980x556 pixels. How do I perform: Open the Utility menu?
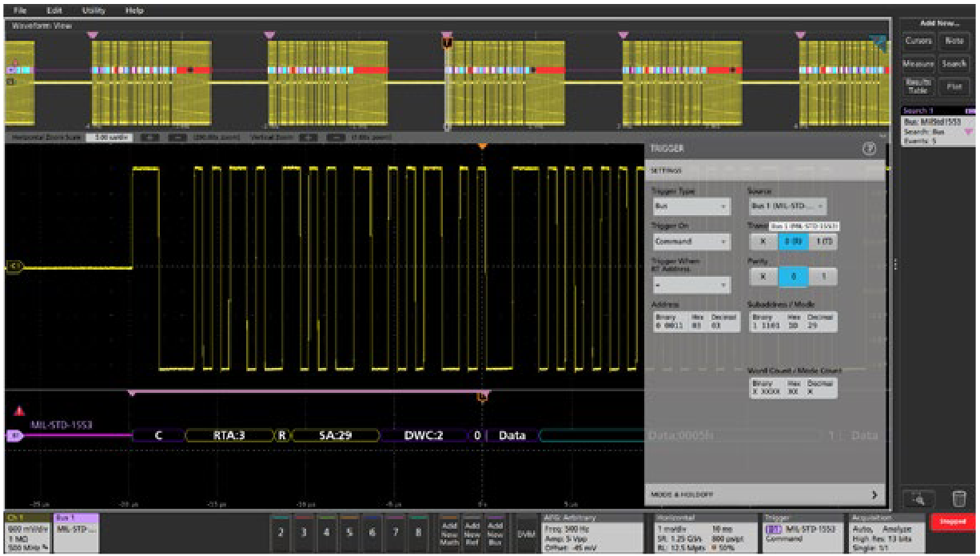tap(93, 10)
